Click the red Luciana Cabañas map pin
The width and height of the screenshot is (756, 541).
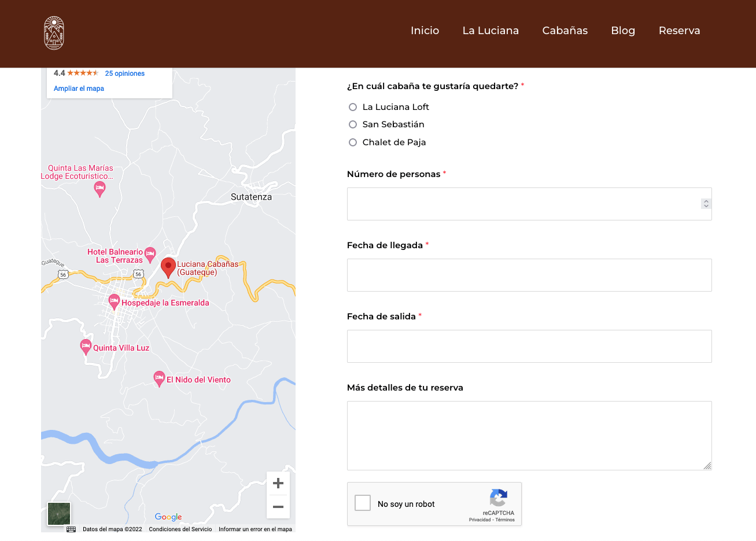[168, 267]
